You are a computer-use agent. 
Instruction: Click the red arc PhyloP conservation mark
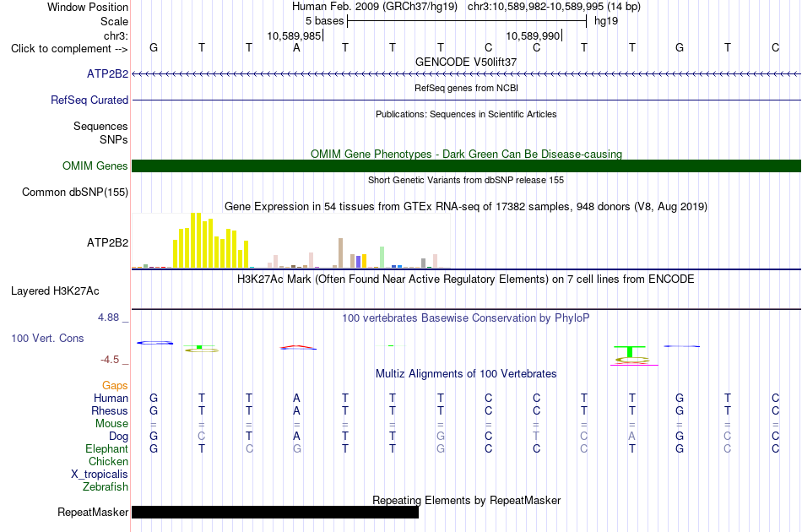coord(297,347)
